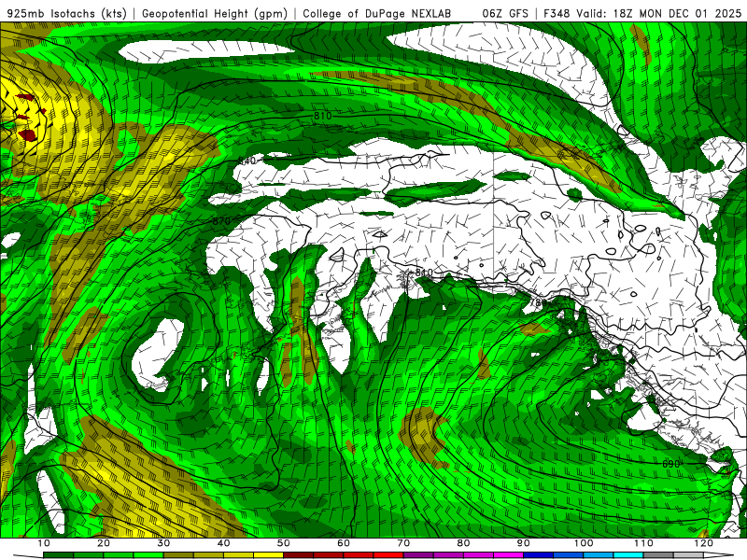Click the 810 label above the 840 contour
This screenshot has height=560, width=747.
point(322,116)
